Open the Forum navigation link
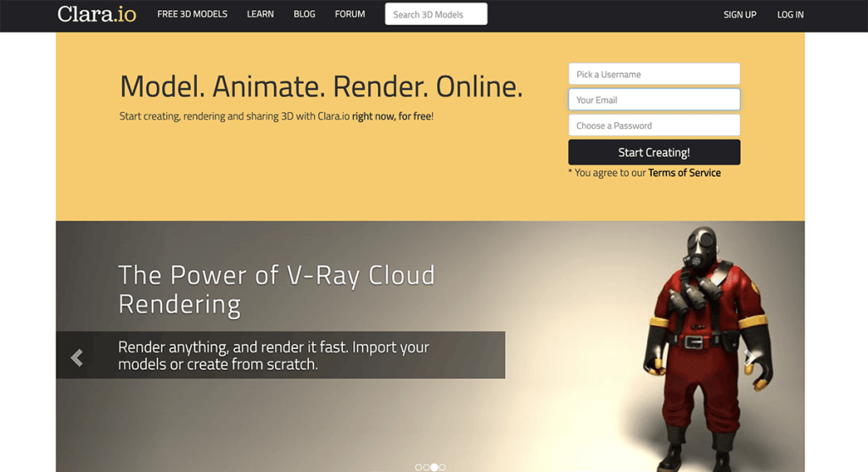The height and width of the screenshot is (472, 868). point(350,14)
